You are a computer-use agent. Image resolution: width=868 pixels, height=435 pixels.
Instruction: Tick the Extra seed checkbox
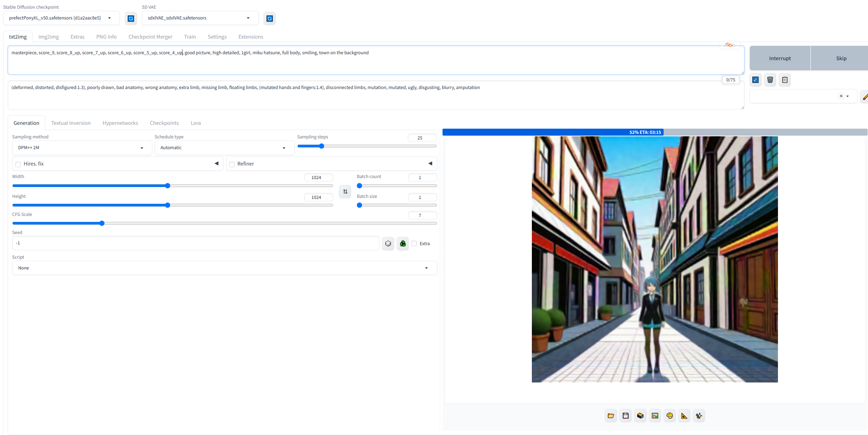pos(414,243)
